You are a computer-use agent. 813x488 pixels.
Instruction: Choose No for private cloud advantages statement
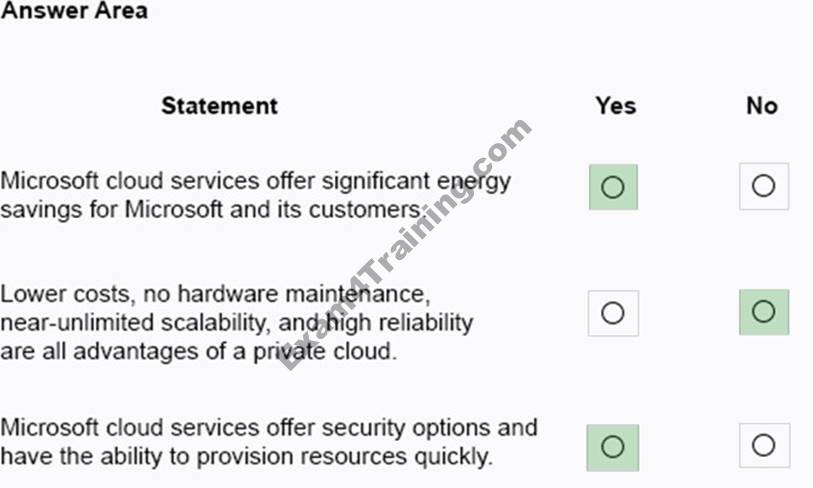coord(764,312)
